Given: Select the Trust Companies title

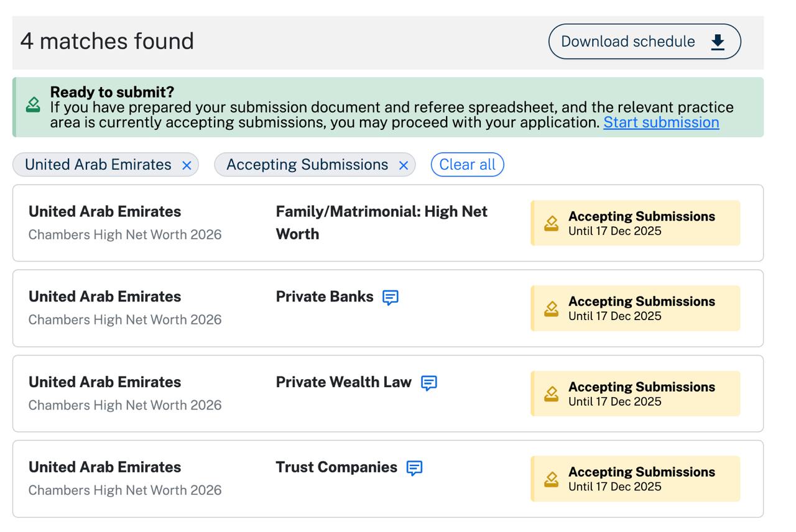Looking at the screenshot, I should (x=336, y=467).
